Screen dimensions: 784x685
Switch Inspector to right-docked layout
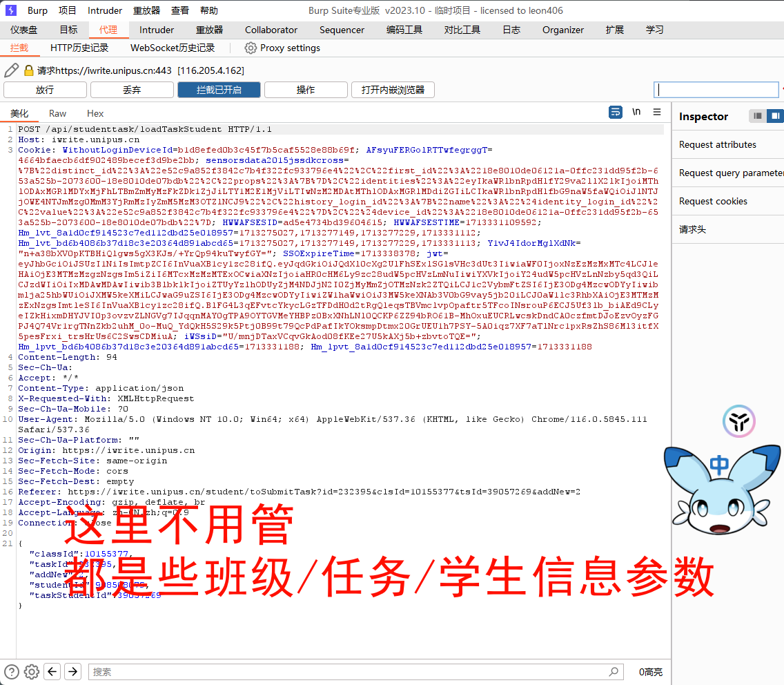click(775, 116)
